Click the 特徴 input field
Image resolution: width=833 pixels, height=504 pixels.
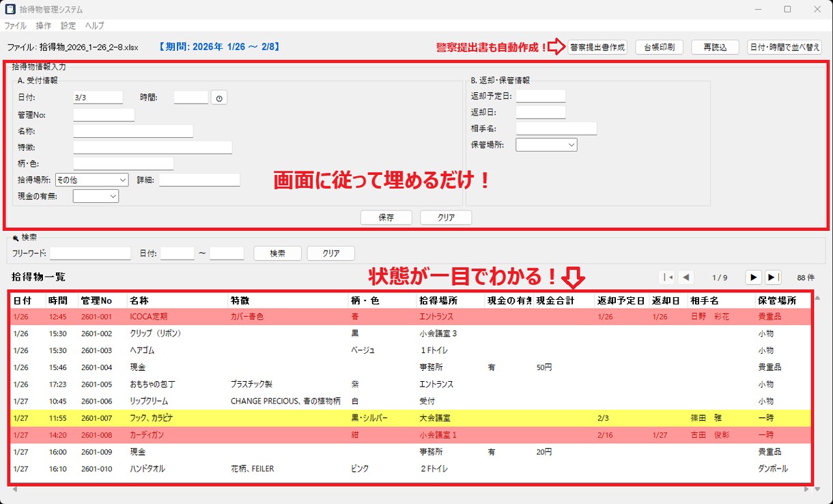pos(152,148)
